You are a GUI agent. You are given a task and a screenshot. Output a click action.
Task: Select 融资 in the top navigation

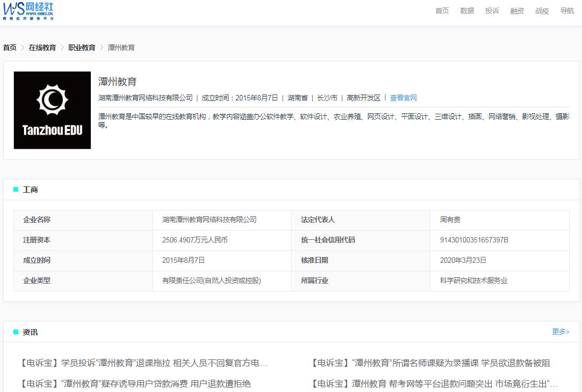pos(516,11)
